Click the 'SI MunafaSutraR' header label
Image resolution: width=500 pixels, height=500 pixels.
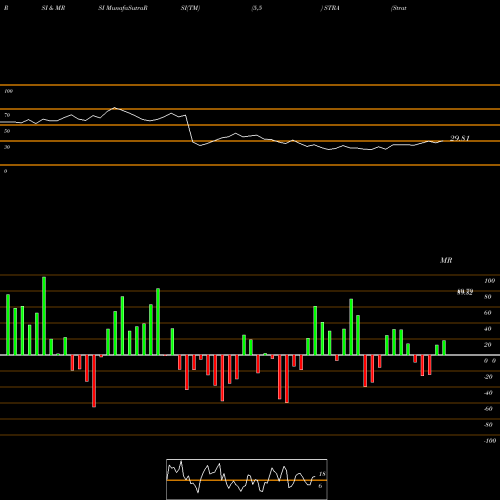click(x=123, y=8)
